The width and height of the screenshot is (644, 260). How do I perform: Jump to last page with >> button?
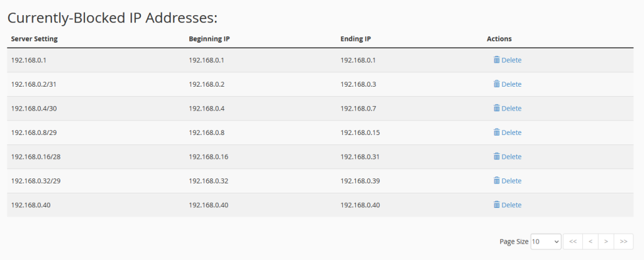click(x=623, y=242)
